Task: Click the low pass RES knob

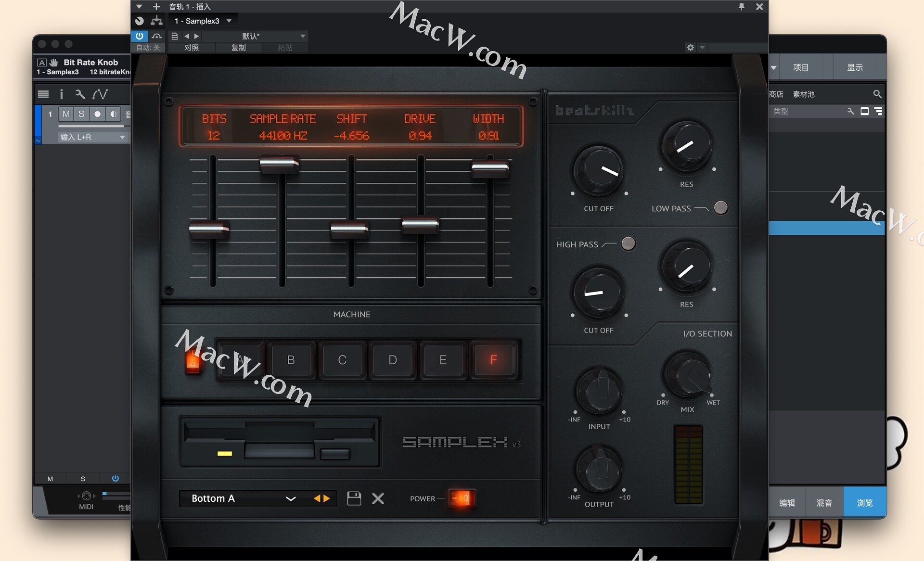Action: tap(687, 146)
